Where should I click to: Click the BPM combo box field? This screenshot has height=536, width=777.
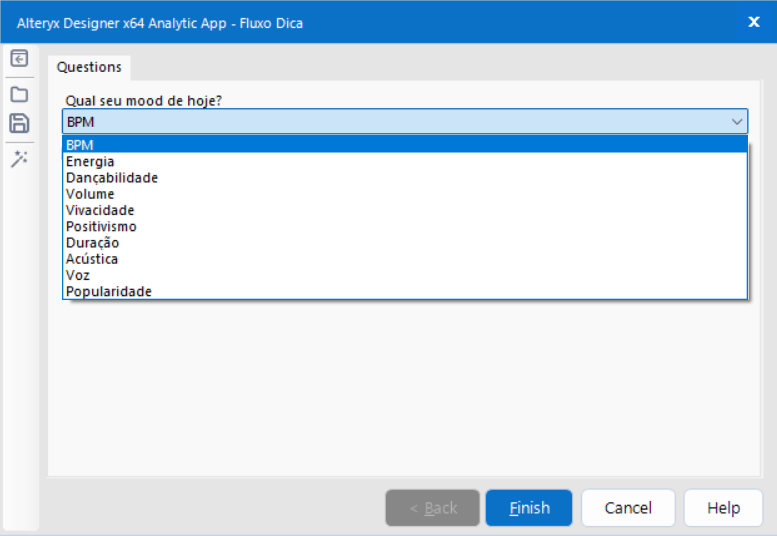(405, 122)
